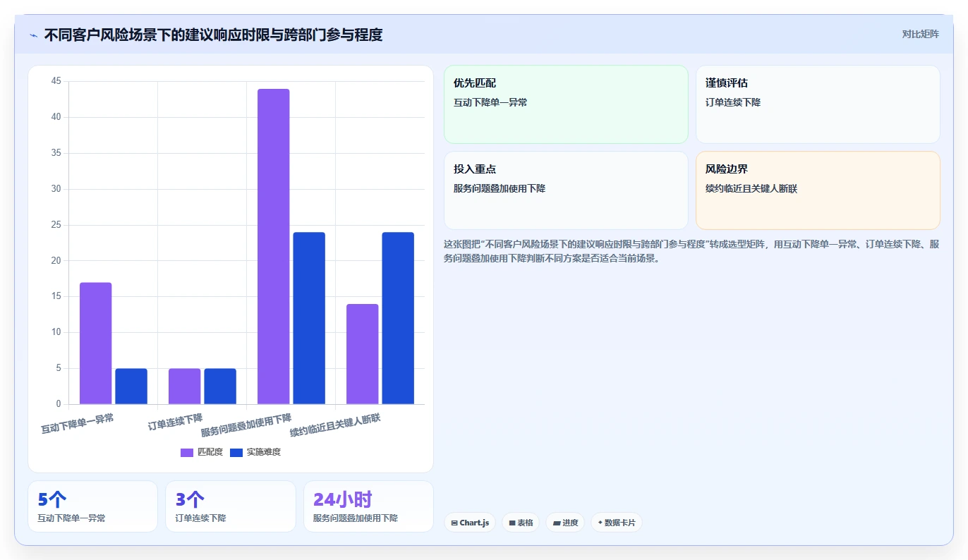The image size is (968, 560).
Task: Click the blue bar for 订单连续下降
Action: (x=220, y=386)
